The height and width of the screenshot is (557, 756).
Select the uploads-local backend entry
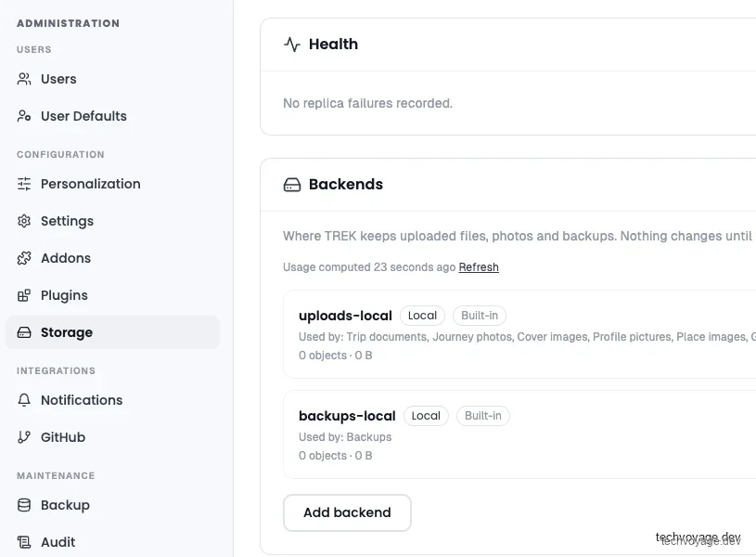point(519,334)
